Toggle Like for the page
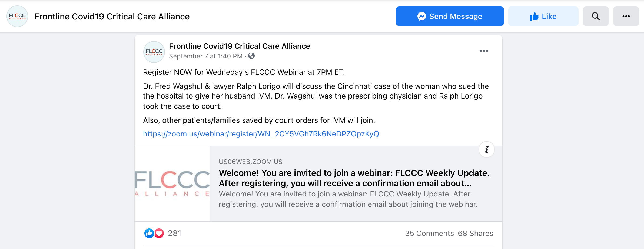The width and height of the screenshot is (644, 249). pyautogui.click(x=543, y=16)
